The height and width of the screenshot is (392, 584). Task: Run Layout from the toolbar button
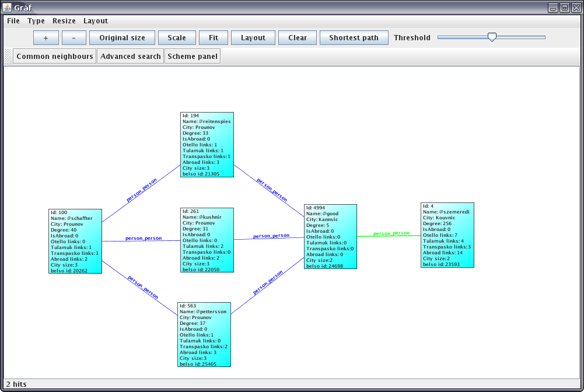point(253,38)
